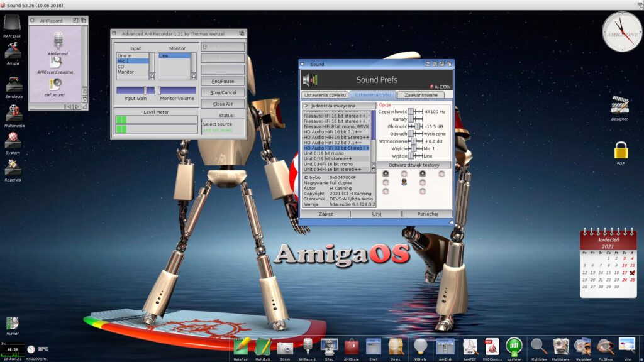Adjust the Odsłuch monitor slider
The width and height of the screenshot is (644, 362).
pyautogui.click(x=416, y=134)
